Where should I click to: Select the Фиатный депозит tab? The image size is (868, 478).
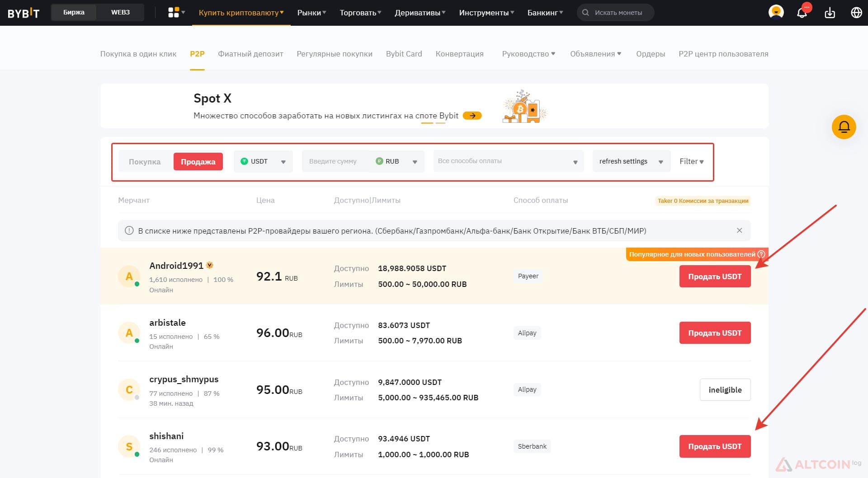click(x=250, y=54)
